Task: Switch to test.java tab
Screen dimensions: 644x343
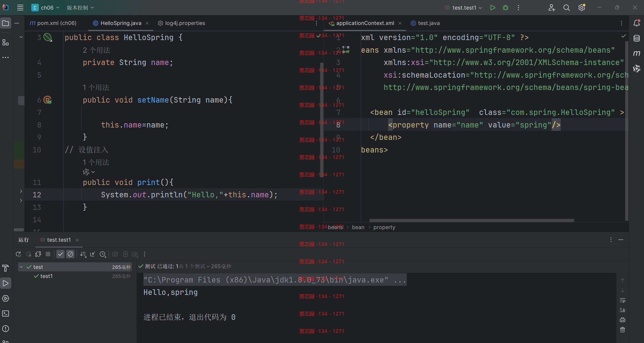Action: pos(425,23)
